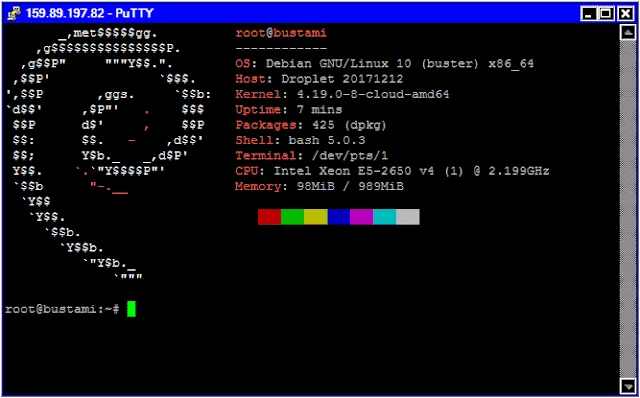The width and height of the screenshot is (640, 398).
Task: Click the blue color block
Action: [338, 217]
